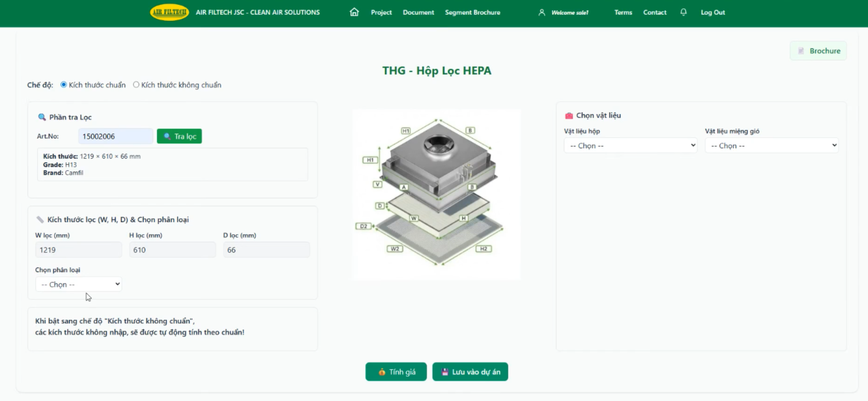Viewport: 868px width, 401px height.
Task: Click the ruler icon by Kích thước lọc
Action: coord(40,219)
